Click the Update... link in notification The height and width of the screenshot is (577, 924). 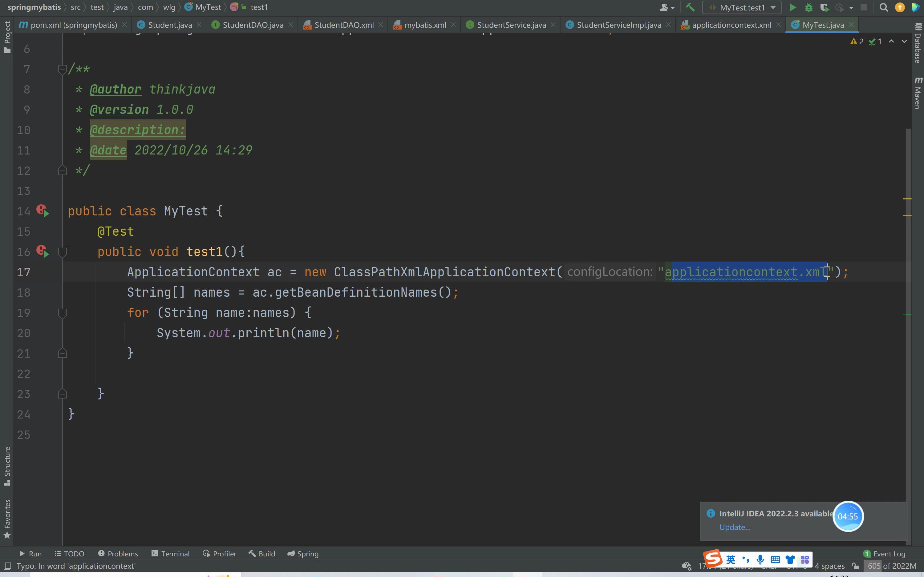point(735,527)
